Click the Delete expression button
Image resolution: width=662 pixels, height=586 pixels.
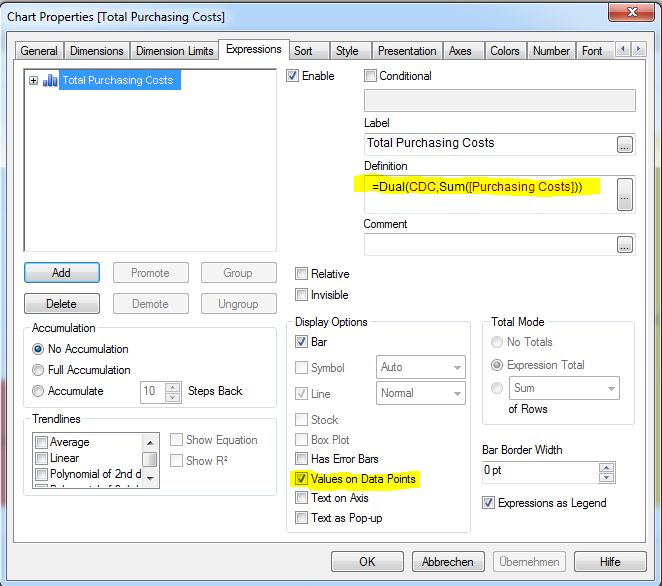[62, 304]
